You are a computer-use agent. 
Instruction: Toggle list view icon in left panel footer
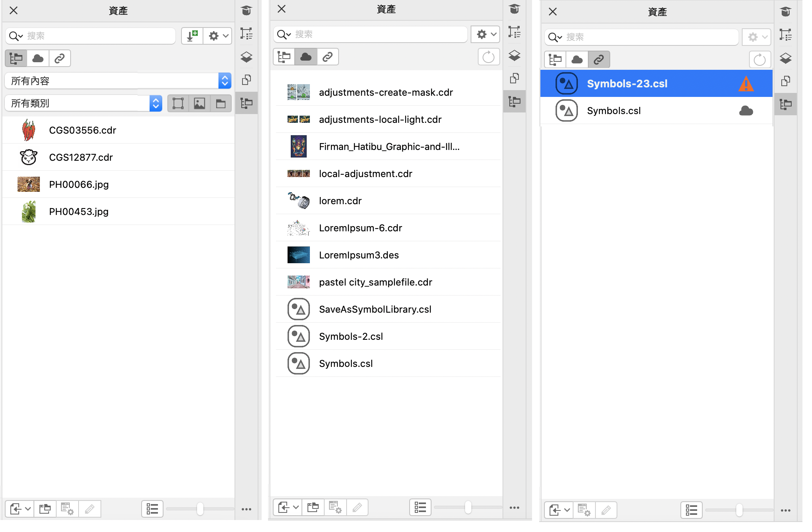[152, 509]
